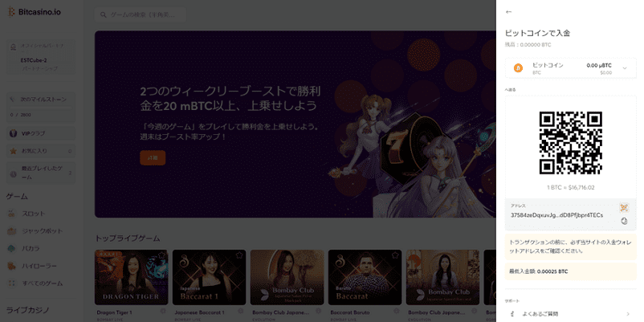Click the 残高 0.00000 BTC balance text

point(528,44)
